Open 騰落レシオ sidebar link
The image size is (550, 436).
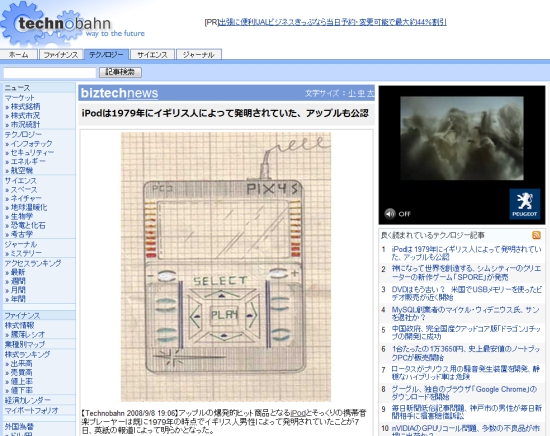(28, 335)
